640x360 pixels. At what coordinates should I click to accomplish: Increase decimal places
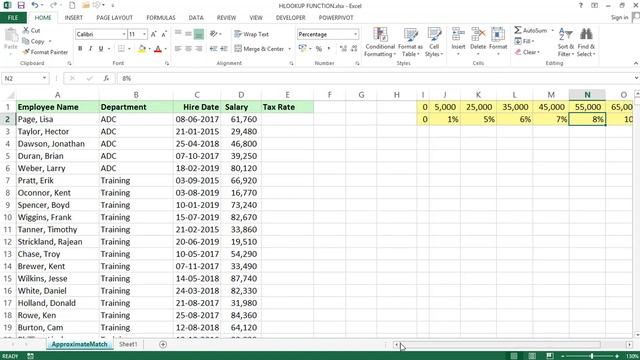point(343,49)
